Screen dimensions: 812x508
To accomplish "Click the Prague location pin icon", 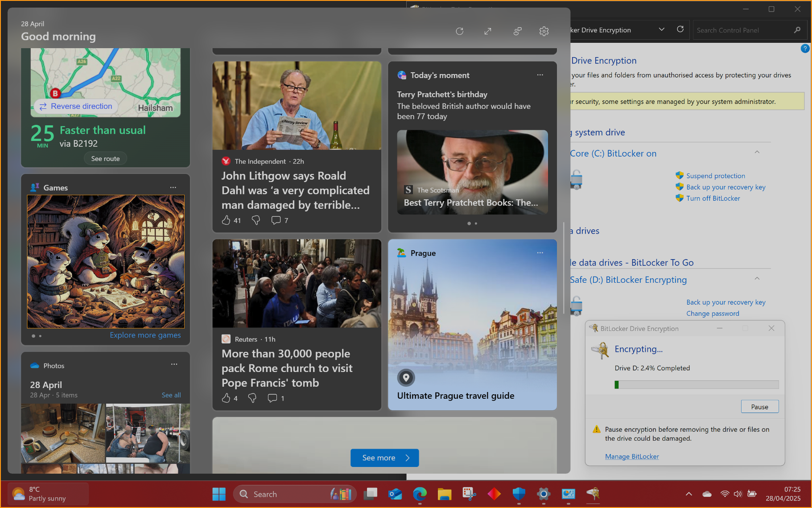I will coord(406,378).
